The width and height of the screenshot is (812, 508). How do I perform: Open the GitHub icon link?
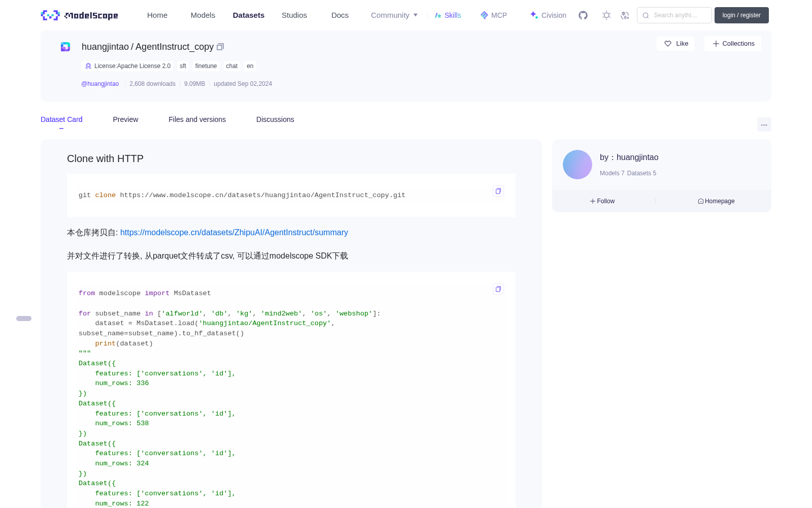coord(583,15)
